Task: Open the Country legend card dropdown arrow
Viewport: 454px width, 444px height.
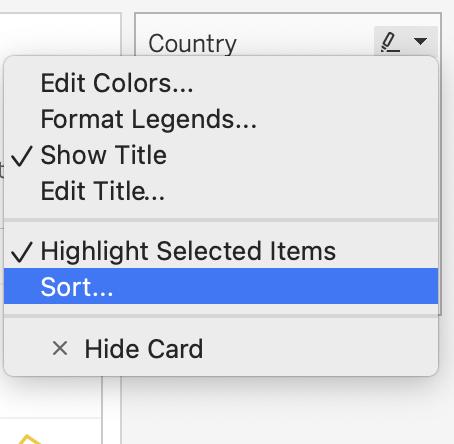Action: point(420,41)
